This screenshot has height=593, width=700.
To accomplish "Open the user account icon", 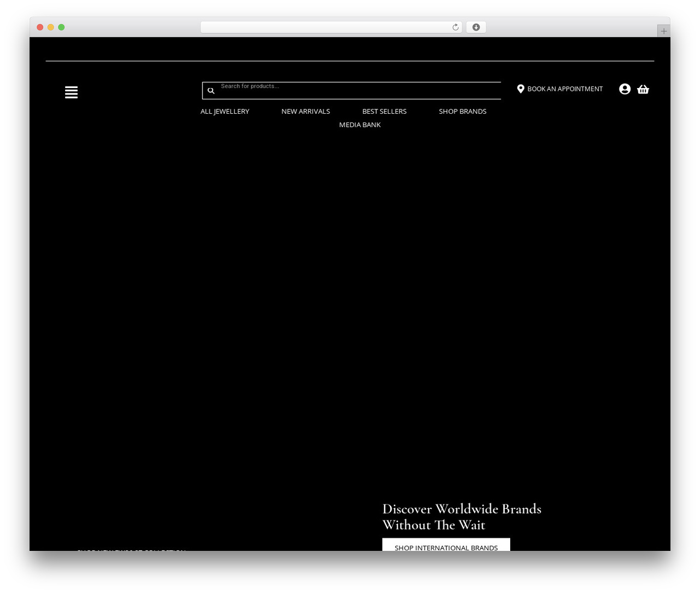I will (x=625, y=89).
